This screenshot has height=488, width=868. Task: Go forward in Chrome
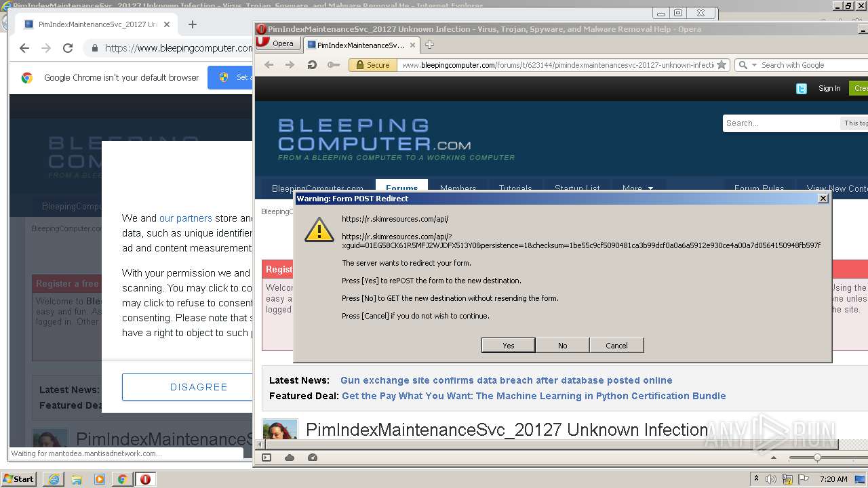click(46, 48)
